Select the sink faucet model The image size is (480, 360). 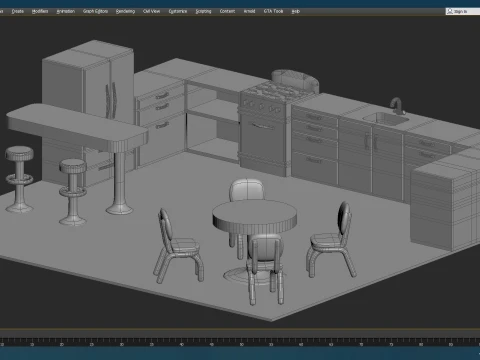tap(397, 106)
